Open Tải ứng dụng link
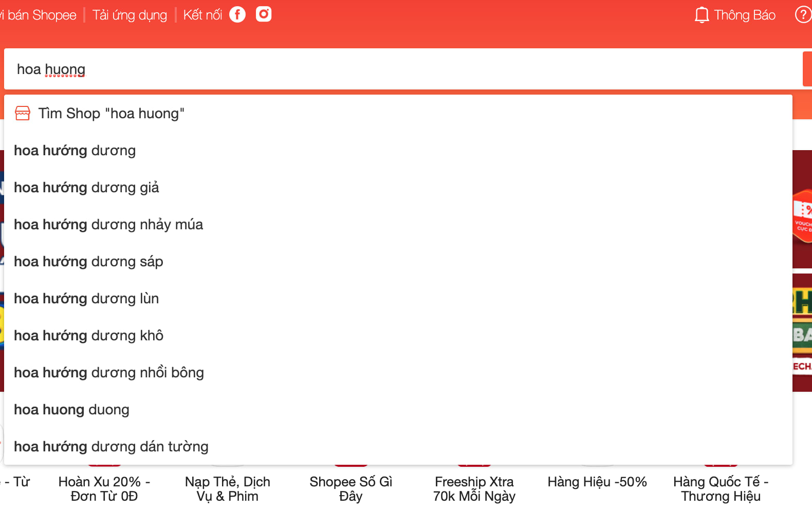 tap(130, 15)
